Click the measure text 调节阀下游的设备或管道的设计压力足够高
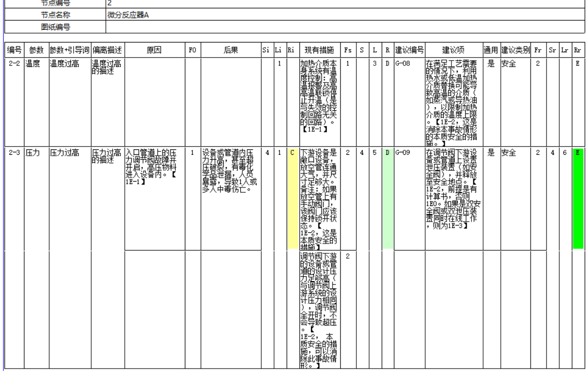The image size is (588, 371). pos(319,268)
